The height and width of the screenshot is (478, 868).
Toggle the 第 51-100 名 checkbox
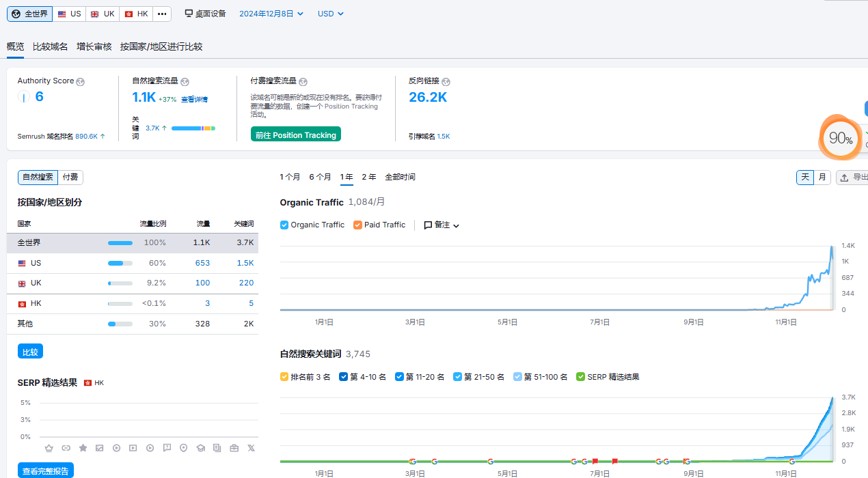[517, 377]
